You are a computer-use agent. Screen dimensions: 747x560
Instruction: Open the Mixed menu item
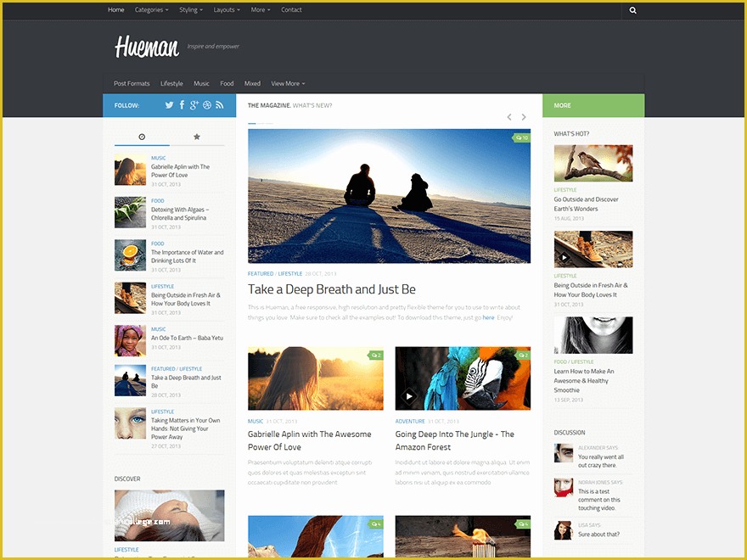point(252,83)
